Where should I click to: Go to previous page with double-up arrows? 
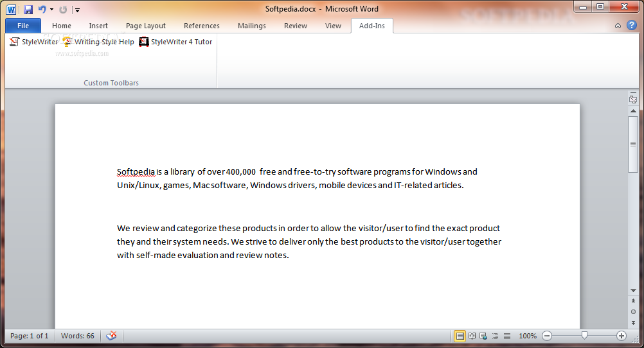(633, 300)
